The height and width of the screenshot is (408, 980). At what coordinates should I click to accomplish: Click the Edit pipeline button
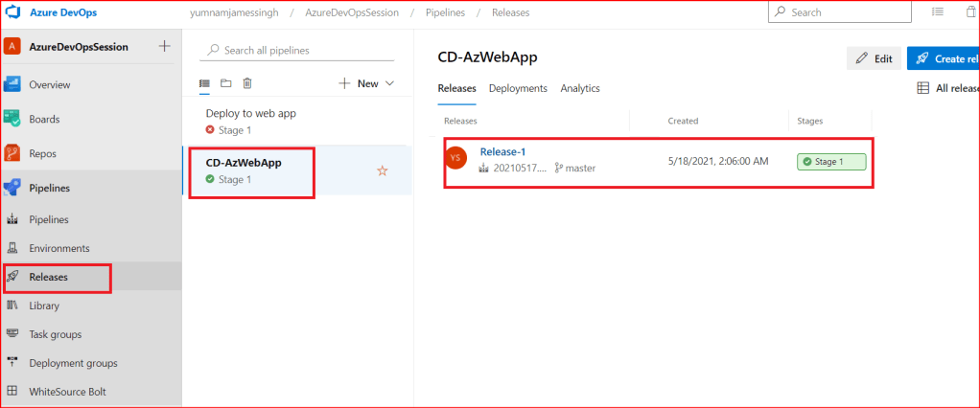(x=873, y=58)
